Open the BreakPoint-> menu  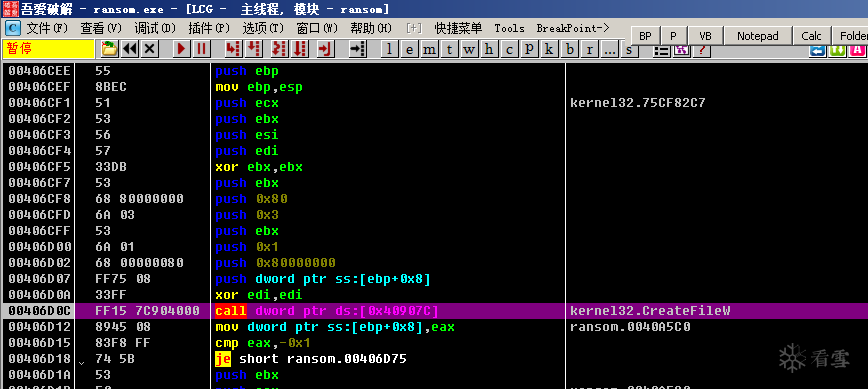pos(573,28)
